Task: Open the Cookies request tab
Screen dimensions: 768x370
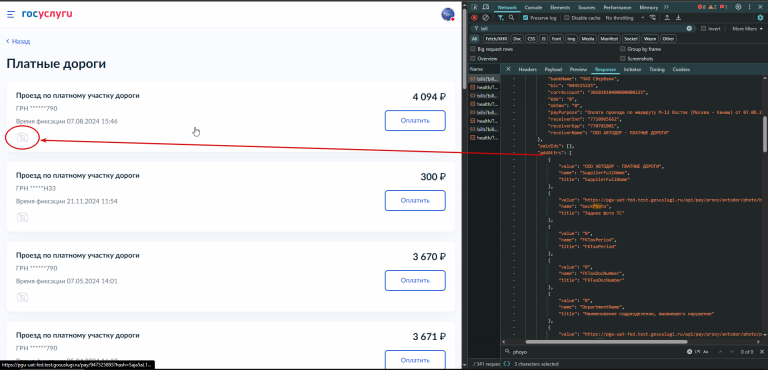Action: pos(681,70)
